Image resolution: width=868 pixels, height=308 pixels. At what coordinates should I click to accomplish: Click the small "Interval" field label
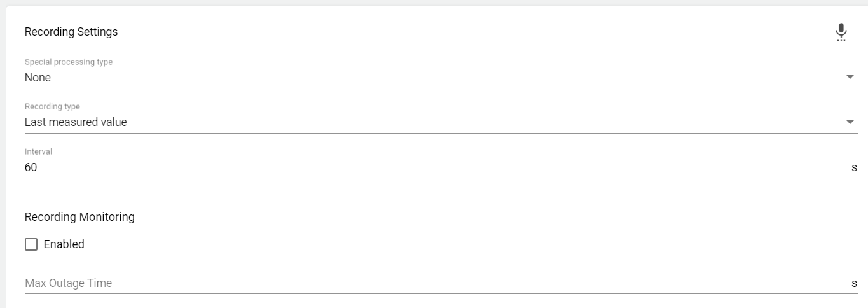coord(38,151)
